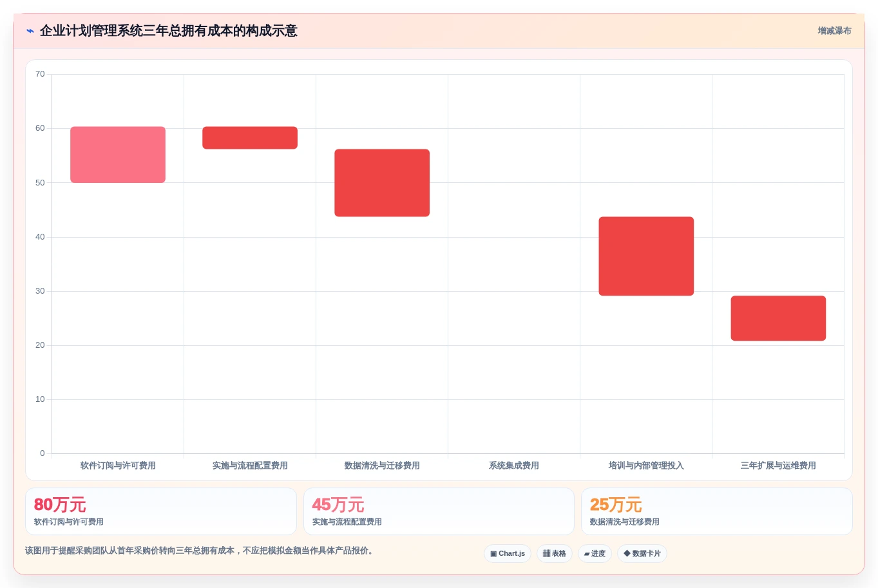The width and height of the screenshot is (878, 588).
Task: Click the 45万元 data card
Action: 439,511
